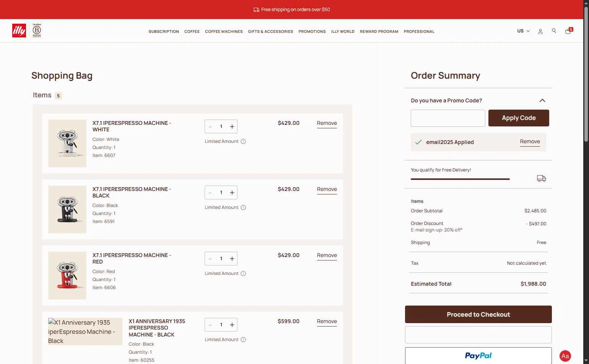The image size is (589, 364).
Task: Open the shopping bag icon in header
Action: pyautogui.click(x=569, y=31)
